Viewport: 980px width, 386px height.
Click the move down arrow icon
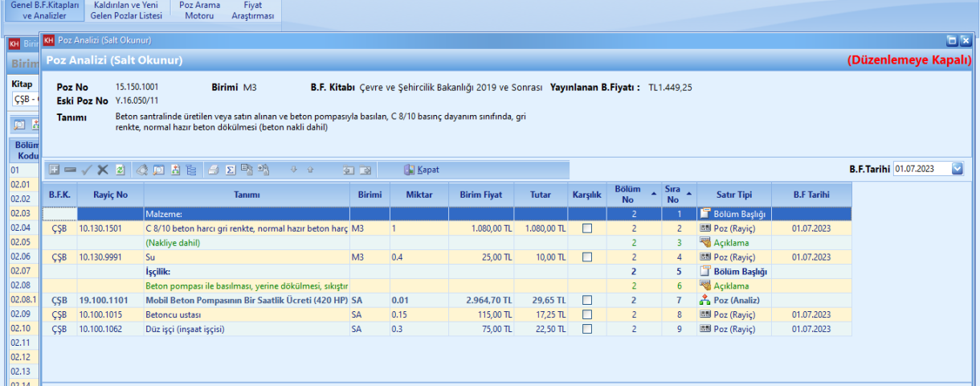click(294, 170)
